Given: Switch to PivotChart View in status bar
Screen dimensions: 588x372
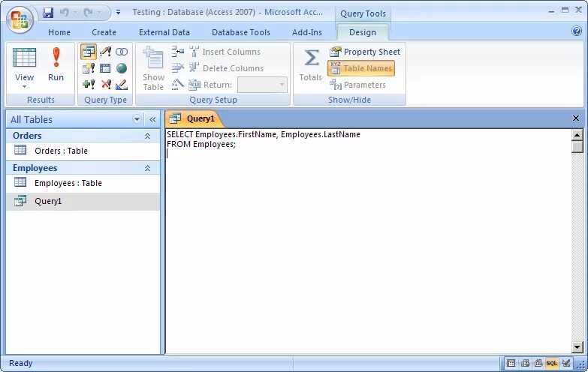Looking at the screenshot, I should pos(538,363).
